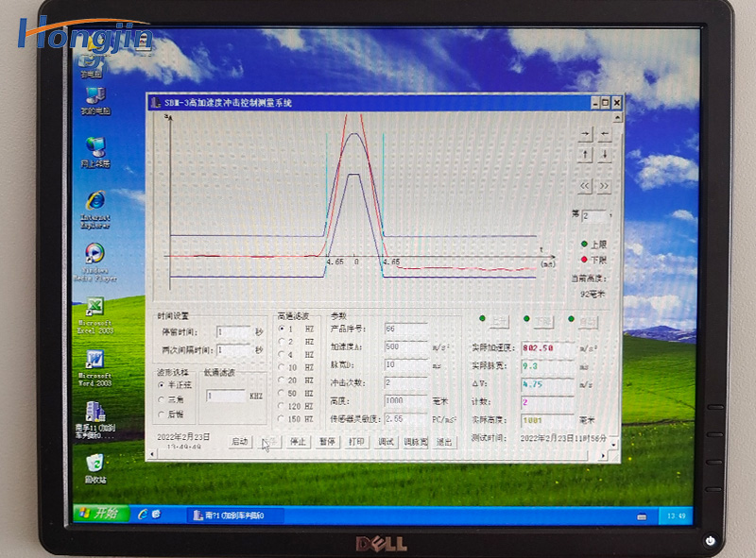756x558 pixels.
Task: Click the left arrow graph shift button
Action: (x=605, y=134)
